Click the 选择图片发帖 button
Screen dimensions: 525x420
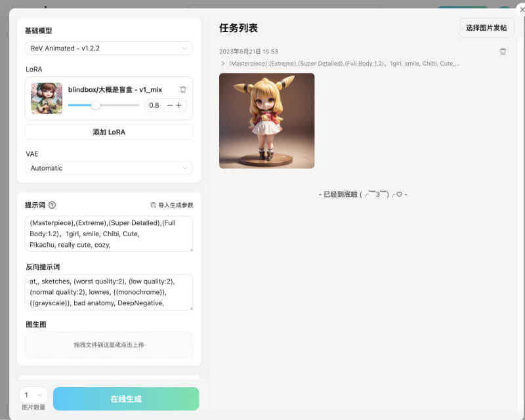tap(485, 29)
